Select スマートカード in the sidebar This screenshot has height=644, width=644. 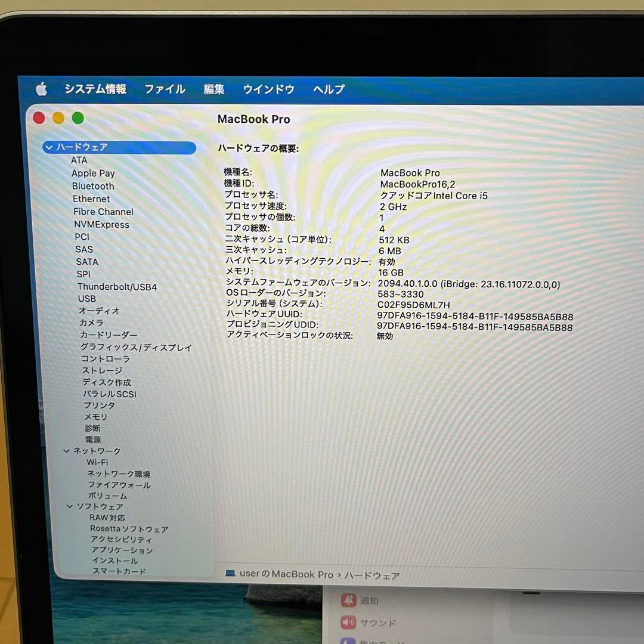coord(119,571)
